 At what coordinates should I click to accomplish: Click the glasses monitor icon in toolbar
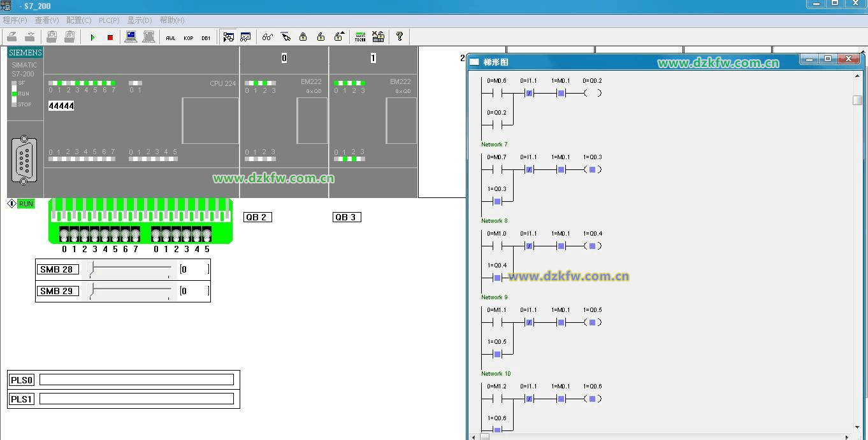click(x=267, y=37)
